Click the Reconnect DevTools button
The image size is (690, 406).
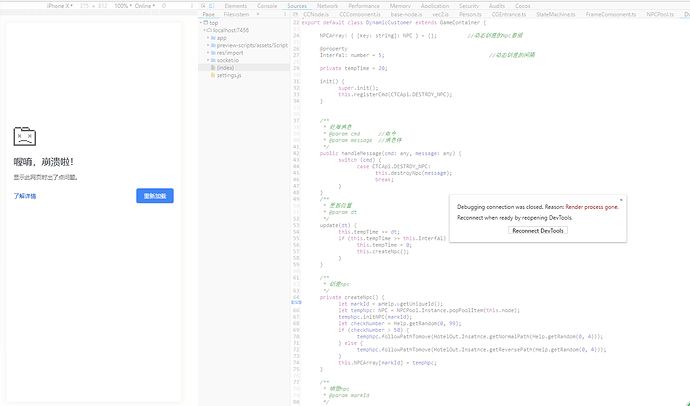pos(539,230)
